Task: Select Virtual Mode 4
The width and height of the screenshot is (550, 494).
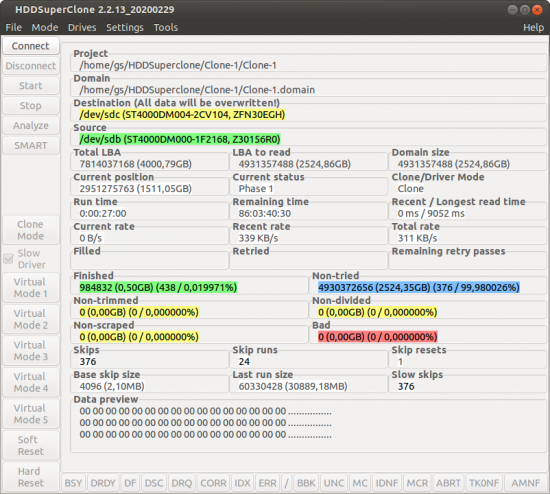Action: click(x=31, y=382)
